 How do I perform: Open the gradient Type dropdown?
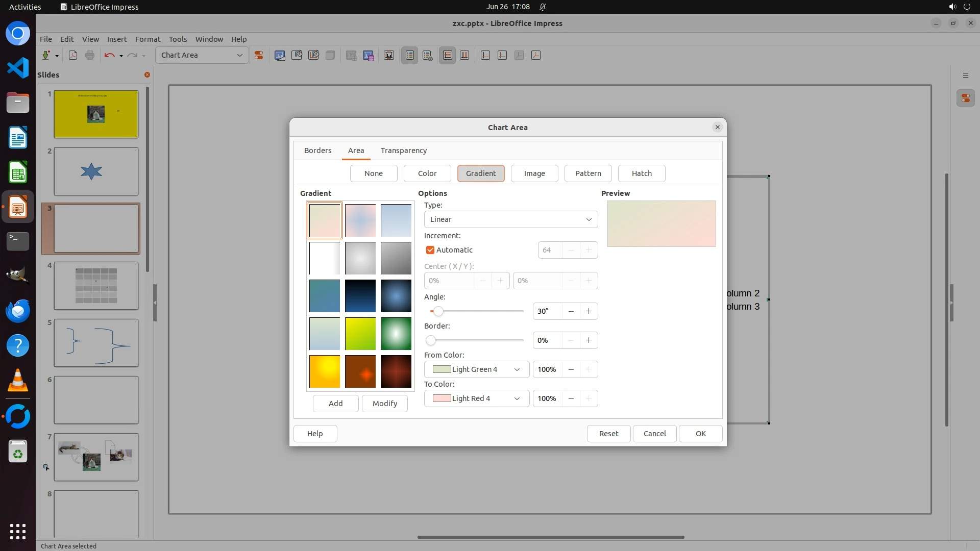point(510,219)
